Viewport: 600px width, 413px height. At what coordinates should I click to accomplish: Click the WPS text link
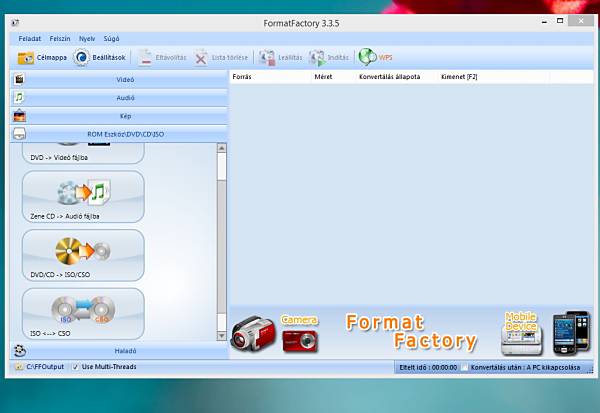point(385,58)
